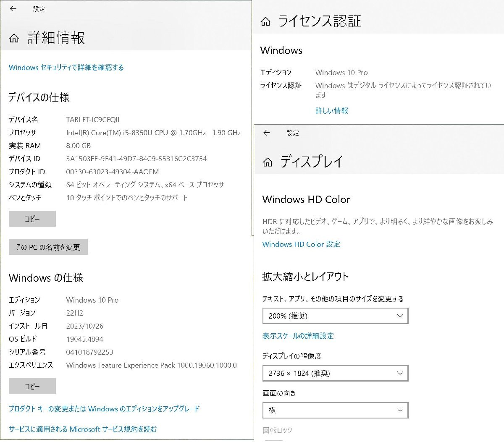Screen dimensions: 504x442
Task: Click home icon beside 詳細情報 heading
Action: (x=14, y=39)
